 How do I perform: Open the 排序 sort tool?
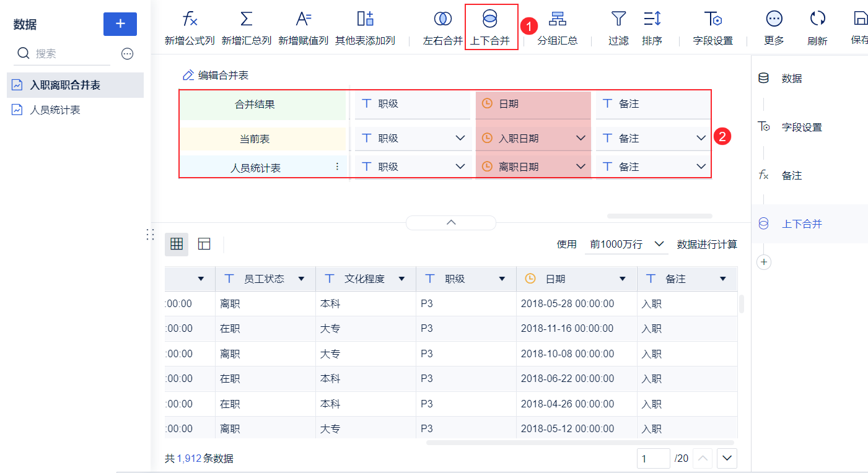[652, 28]
